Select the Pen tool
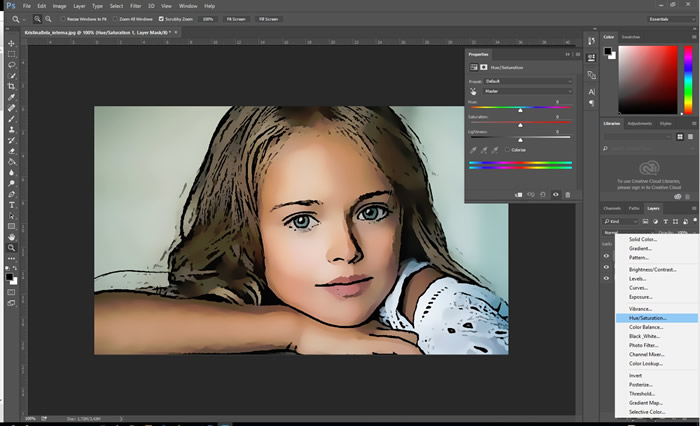700x426 pixels. (12, 194)
